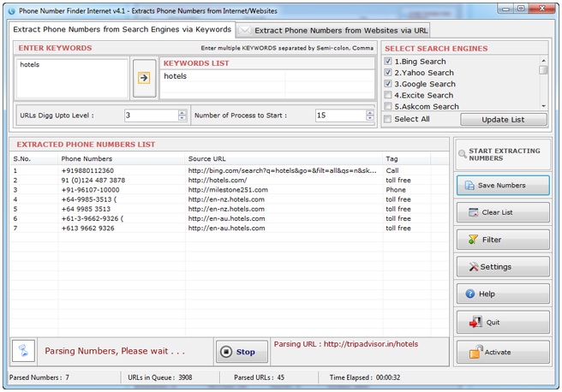Click the Update List button

(504, 120)
